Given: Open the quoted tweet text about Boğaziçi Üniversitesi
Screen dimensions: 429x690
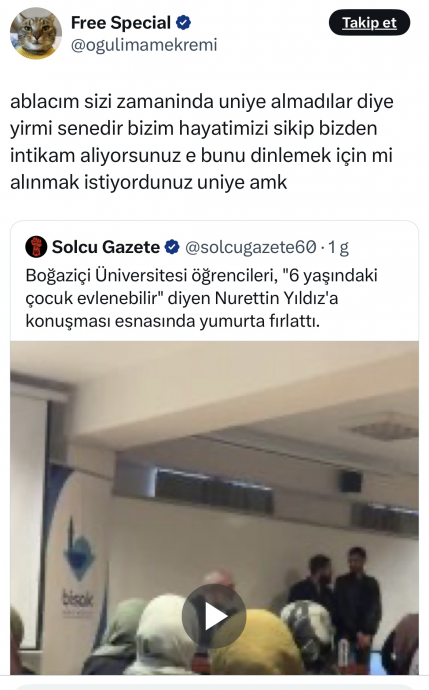Looking at the screenshot, I should tap(202, 298).
